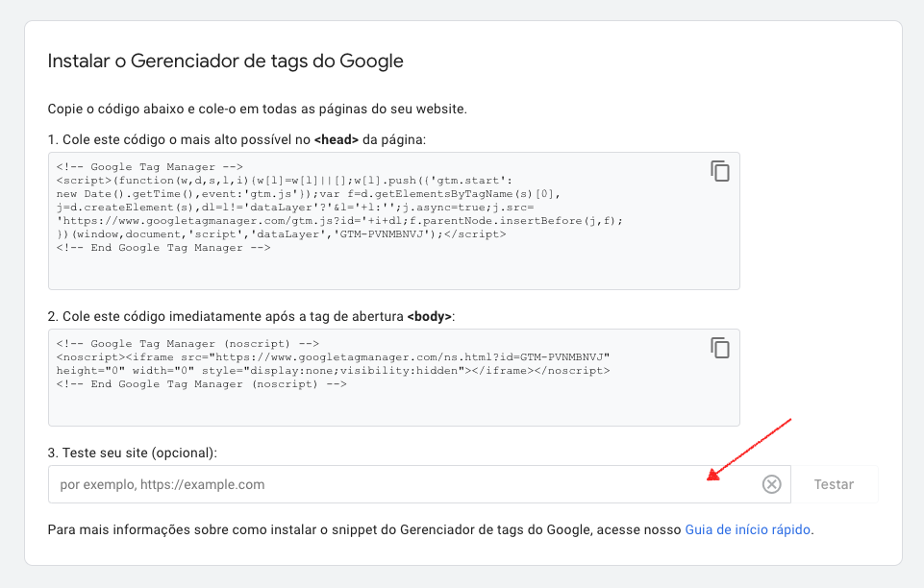
Task: Click the 'Teste seu site (opcional)' label
Action: tap(133, 453)
